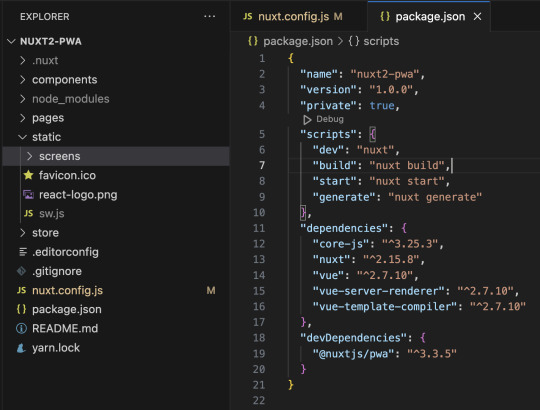
Task: Expand the node_modules folder
Action: (23, 99)
